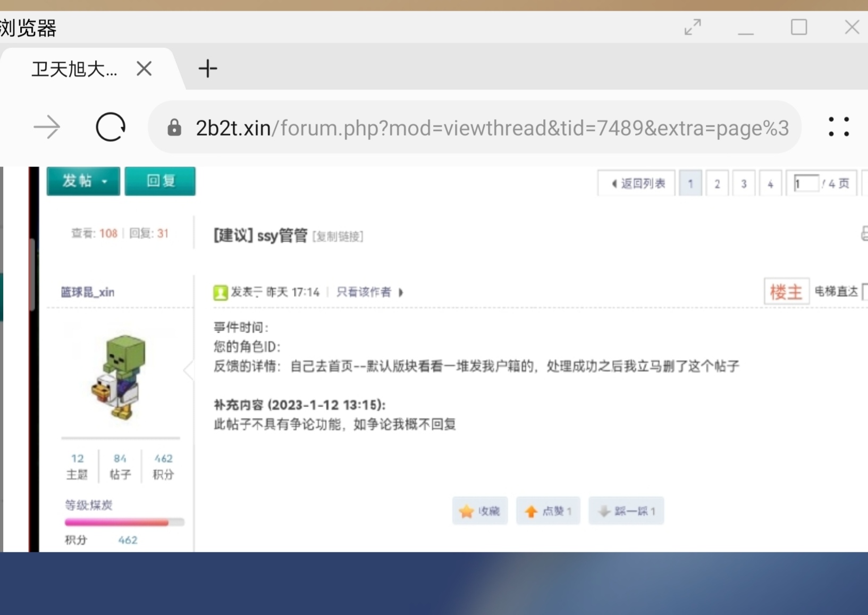This screenshot has height=615, width=868.
Task: Go to page 2 of the thread
Action: point(717,183)
